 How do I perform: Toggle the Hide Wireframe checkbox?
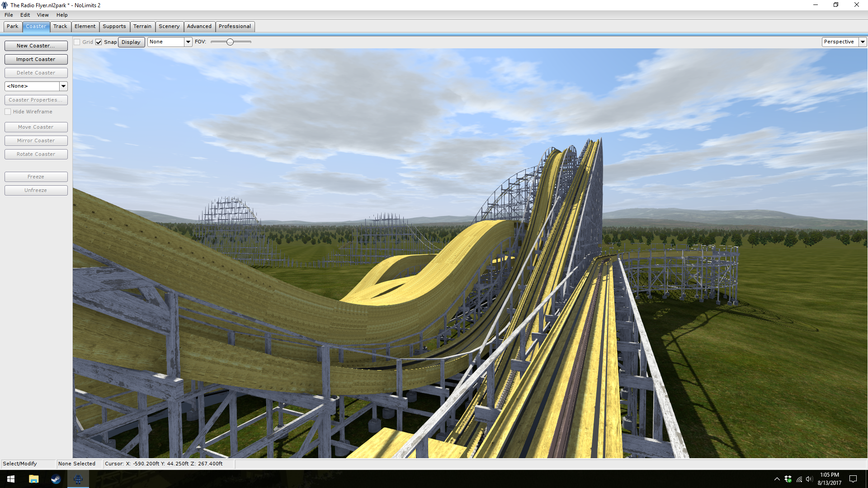click(x=8, y=112)
